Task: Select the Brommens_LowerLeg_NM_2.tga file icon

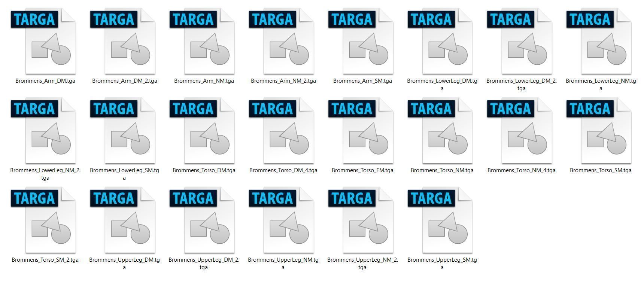Action: pos(43,131)
